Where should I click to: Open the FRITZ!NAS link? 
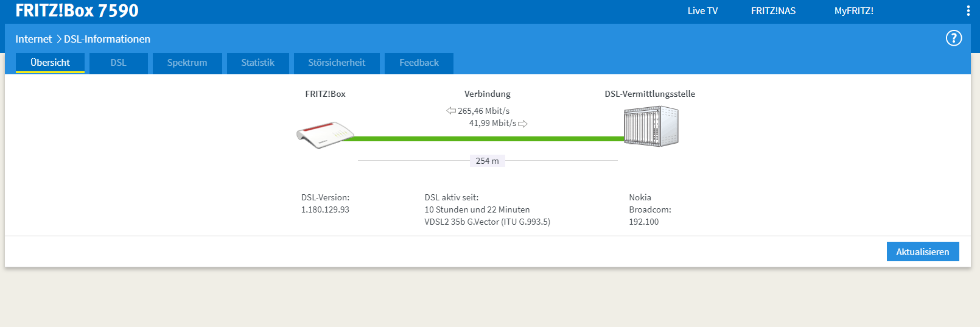(773, 11)
